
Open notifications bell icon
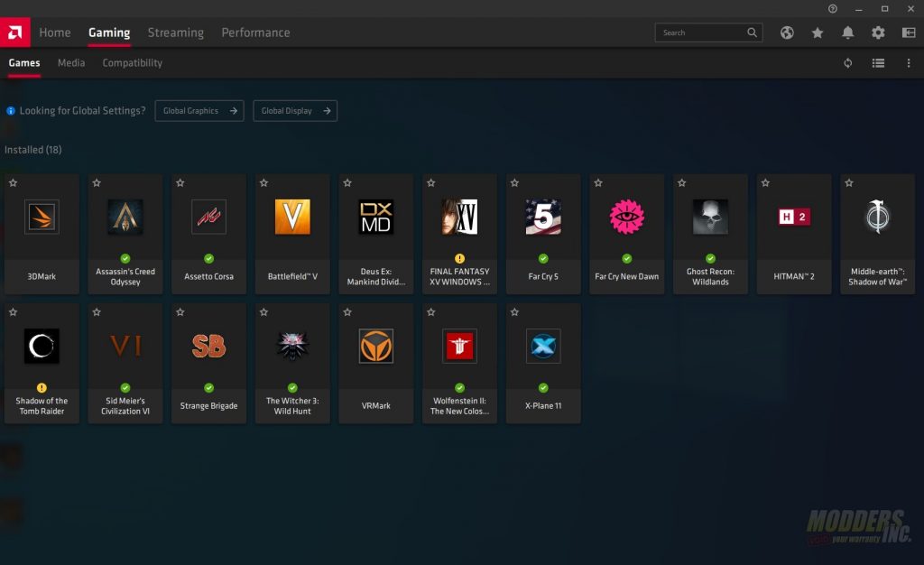[x=847, y=33]
